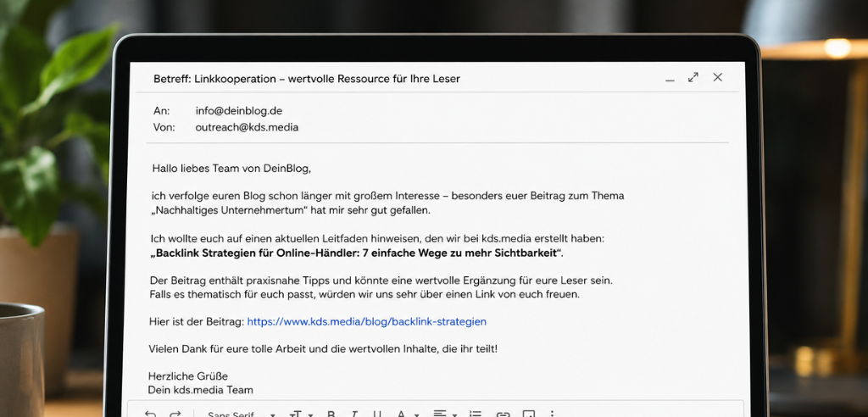Open the kds.media backlink-strategien blog link
The height and width of the screenshot is (417, 868).
point(366,321)
